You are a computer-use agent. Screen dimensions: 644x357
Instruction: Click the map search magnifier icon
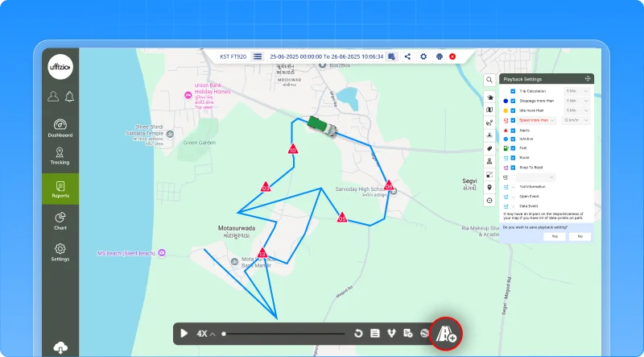click(489, 80)
